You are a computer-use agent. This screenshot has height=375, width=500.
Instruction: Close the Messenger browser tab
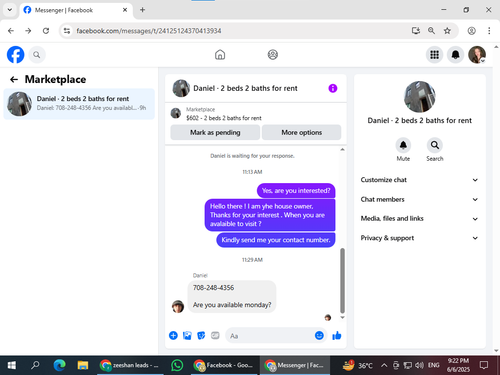(x=125, y=10)
